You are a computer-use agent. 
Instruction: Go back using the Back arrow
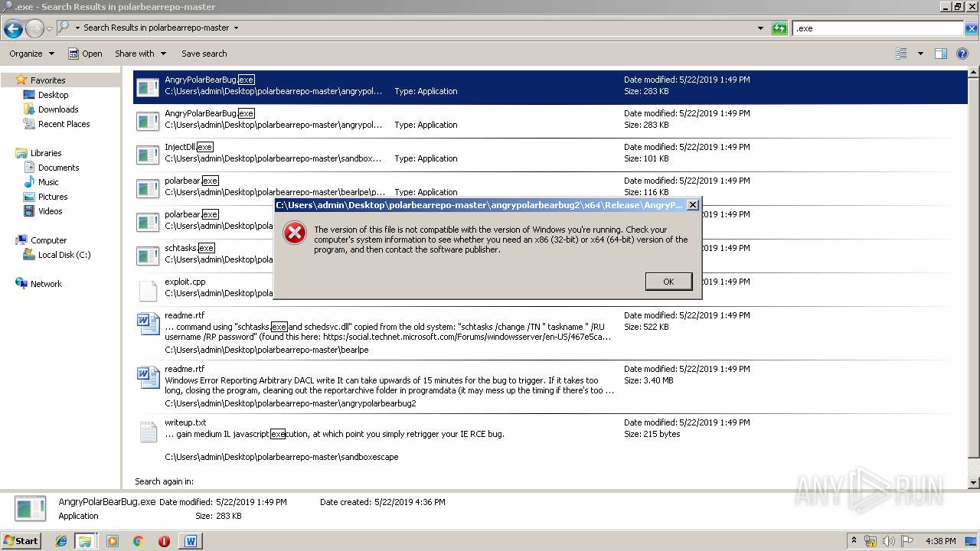point(13,29)
